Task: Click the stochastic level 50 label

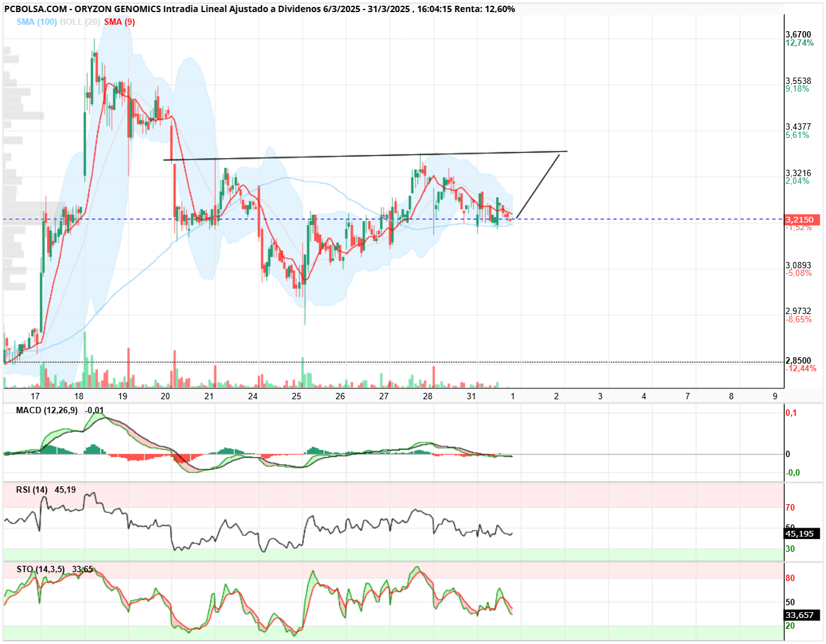Action: click(790, 602)
